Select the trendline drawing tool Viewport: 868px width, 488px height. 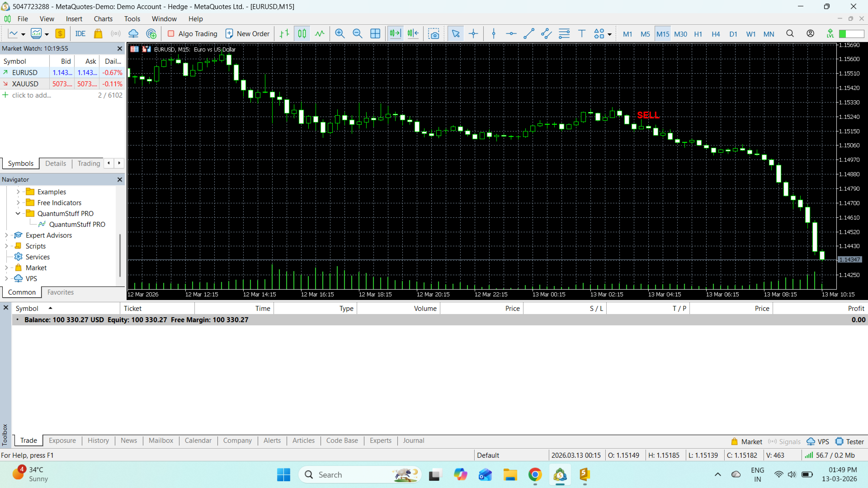point(528,34)
